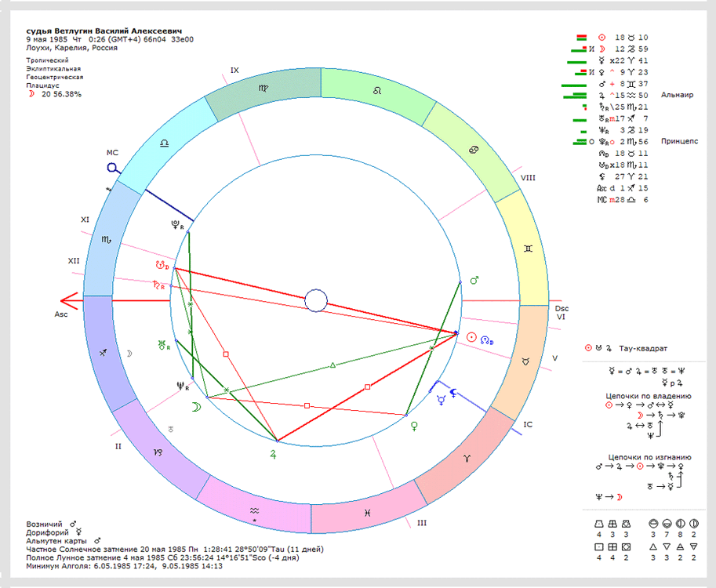Image resolution: width=716 pixels, height=588 pixels.
Task: Click the Cancer sign in the zodiac ring
Action: click(x=474, y=149)
